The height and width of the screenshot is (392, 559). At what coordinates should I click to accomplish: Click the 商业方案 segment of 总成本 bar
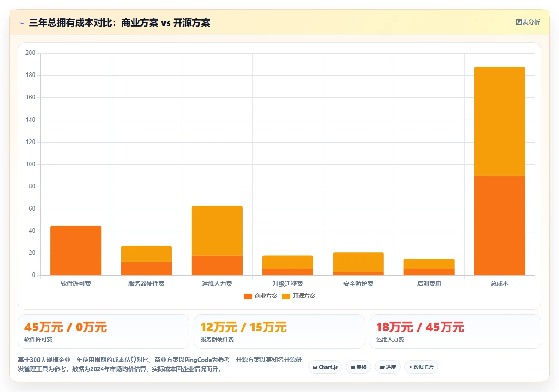(x=499, y=226)
